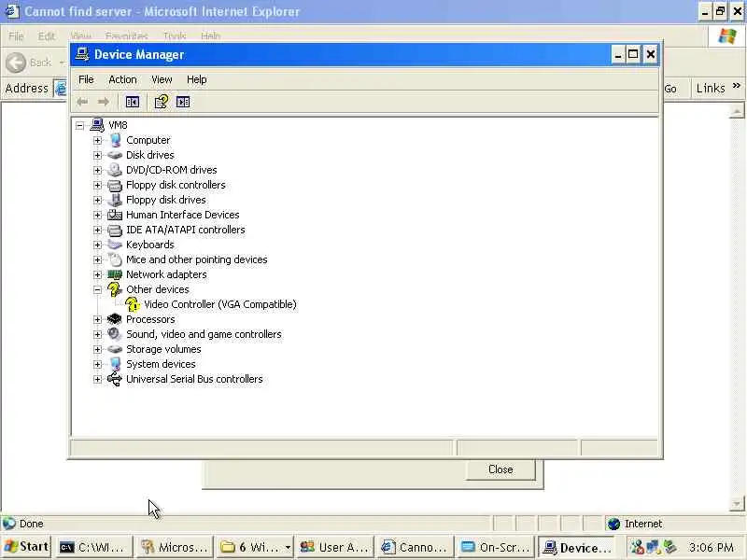Expand the Computer node

98,141
